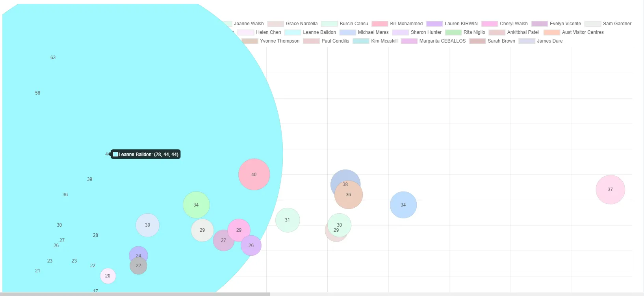Click the Kim Mcaskill legend label
Screen dimensions: 644x296
pyautogui.click(x=384, y=41)
